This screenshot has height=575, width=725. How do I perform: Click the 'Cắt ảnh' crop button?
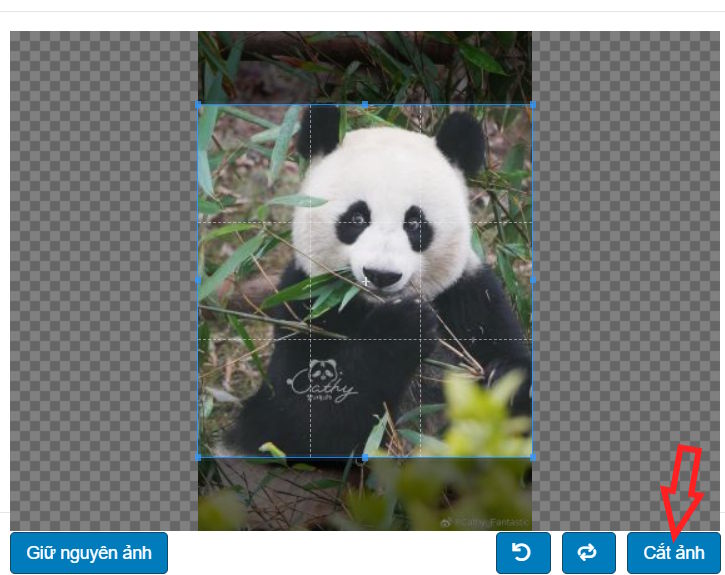click(x=674, y=552)
